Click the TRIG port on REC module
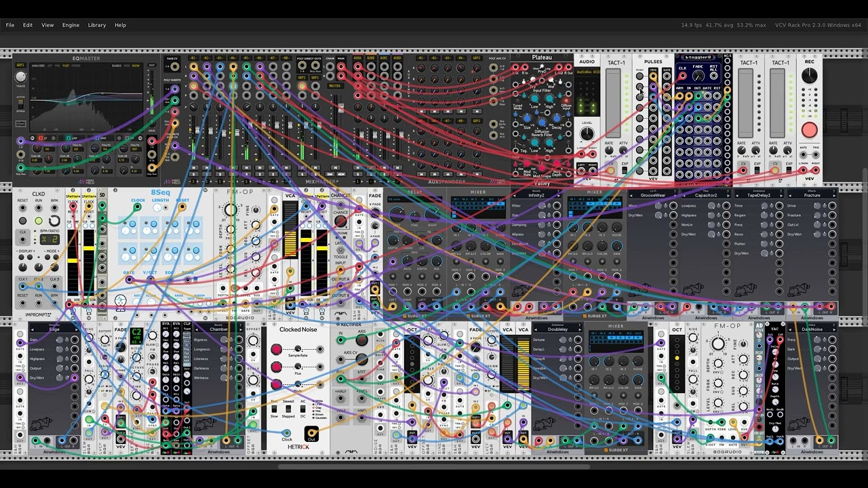 pos(816,155)
